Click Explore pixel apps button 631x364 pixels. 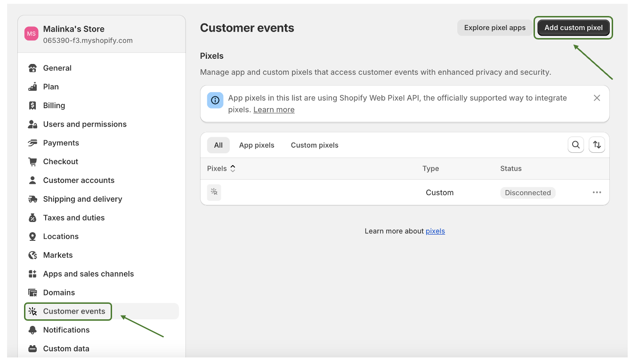(495, 28)
